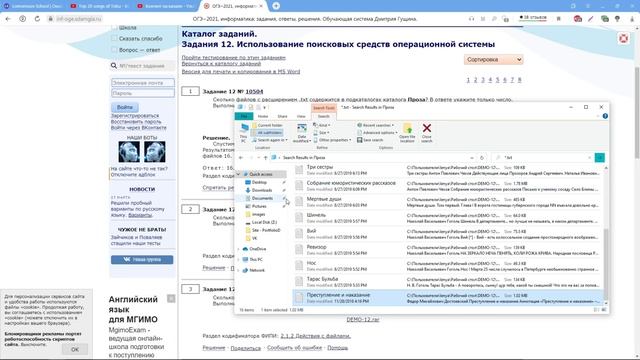640x360 pixels.
Task: Click the headphones icon in browser toolbar
Action: [471, 19]
